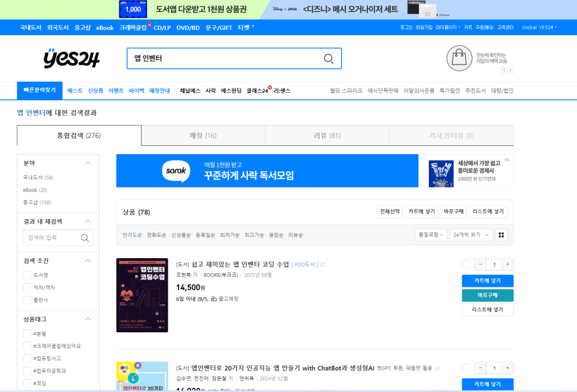Viewport: 577px width, 392px height.
Task: Switch to 통합검색 (276) tab
Action: pyautogui.click(x=79, y=136)
